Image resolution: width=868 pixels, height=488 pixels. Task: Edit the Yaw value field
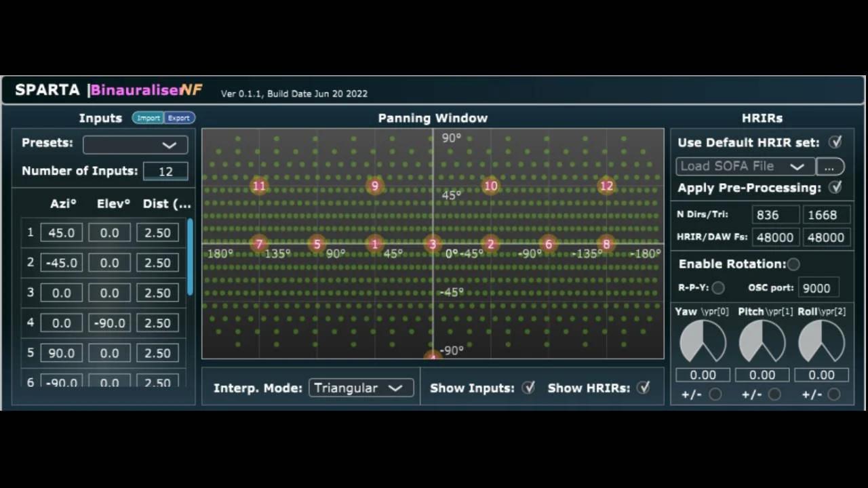pyautogui.click(x=703, y=375)
